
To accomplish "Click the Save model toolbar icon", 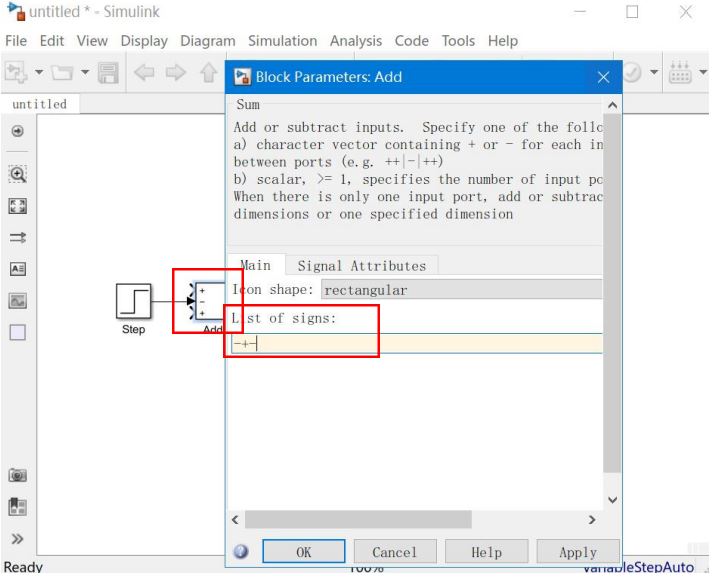I will (x=108, y=73).
